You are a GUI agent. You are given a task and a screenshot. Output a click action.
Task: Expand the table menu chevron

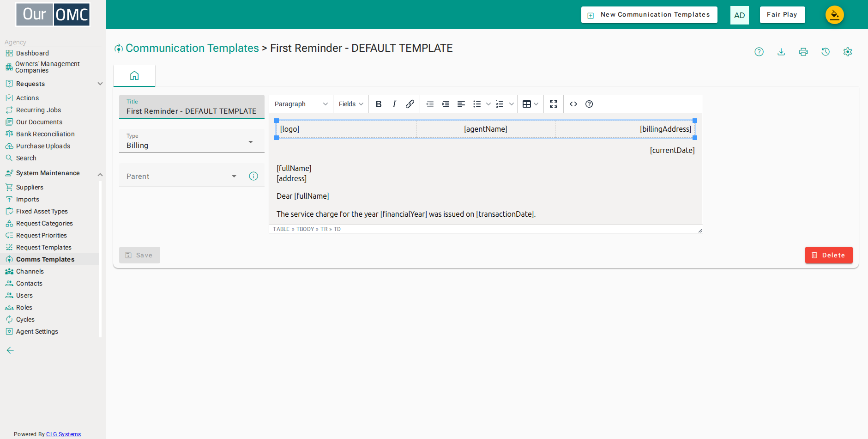click(x=536, y=104)
